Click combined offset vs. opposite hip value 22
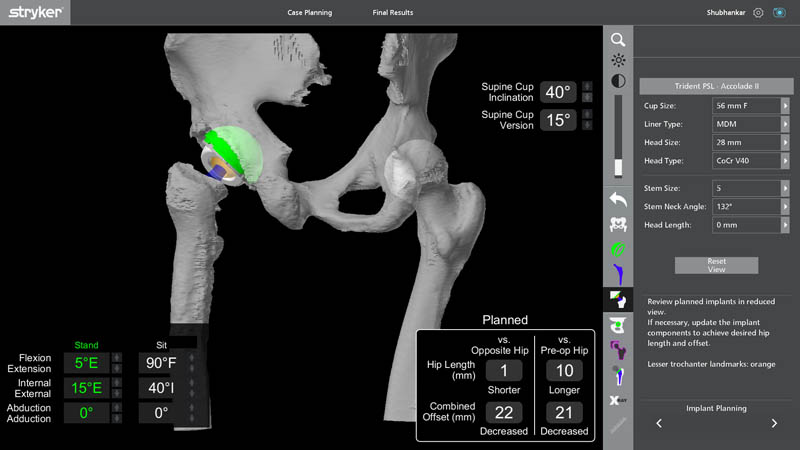Image resolution: width=800 pixels, height=450 pixels. [504, 412]
